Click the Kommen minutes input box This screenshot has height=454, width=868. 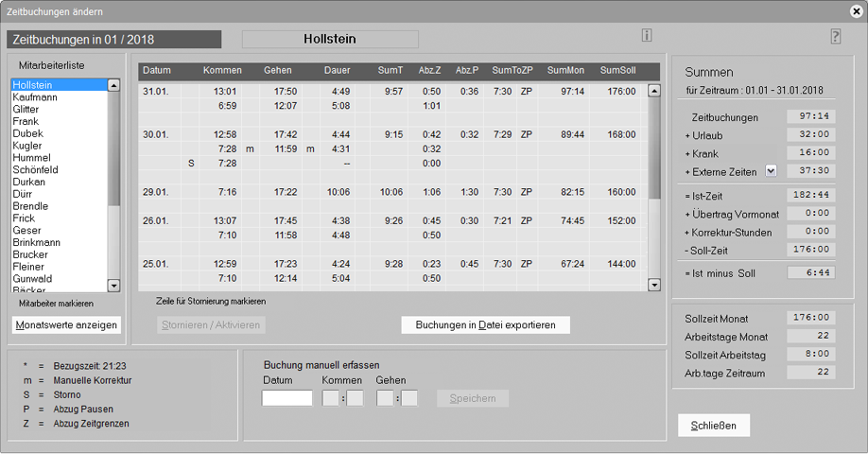[x=355, y=398]
